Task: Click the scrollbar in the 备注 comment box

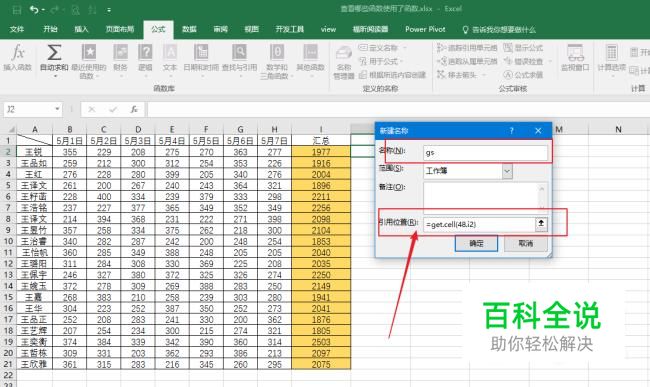Action: click(x=543, y=197)
